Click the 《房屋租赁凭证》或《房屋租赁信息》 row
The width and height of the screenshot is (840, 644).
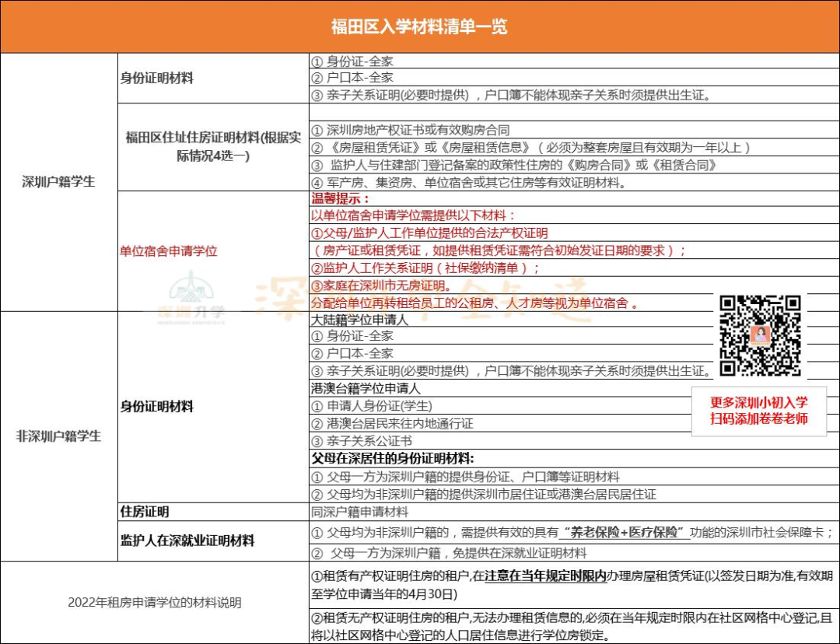point(574,147)
